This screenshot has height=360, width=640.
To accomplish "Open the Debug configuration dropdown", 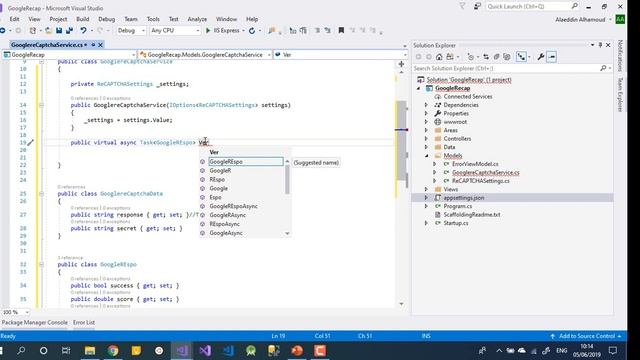I will coord(131,31).
